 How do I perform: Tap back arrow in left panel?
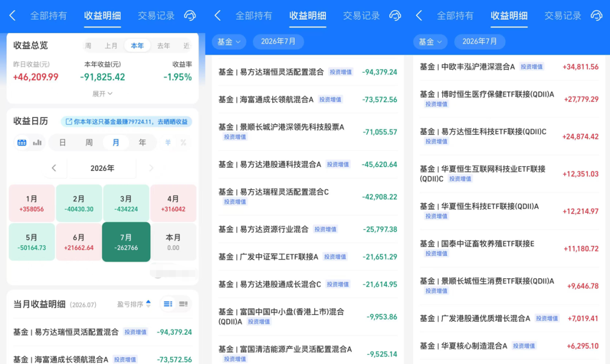[12, 16]
